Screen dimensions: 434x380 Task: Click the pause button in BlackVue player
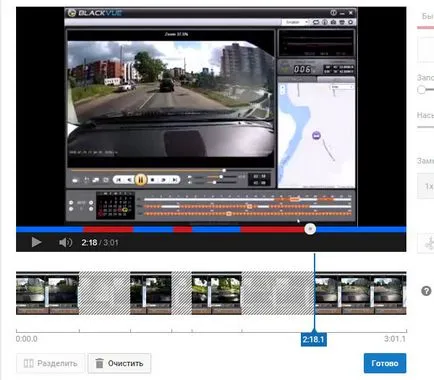[140, 180]
